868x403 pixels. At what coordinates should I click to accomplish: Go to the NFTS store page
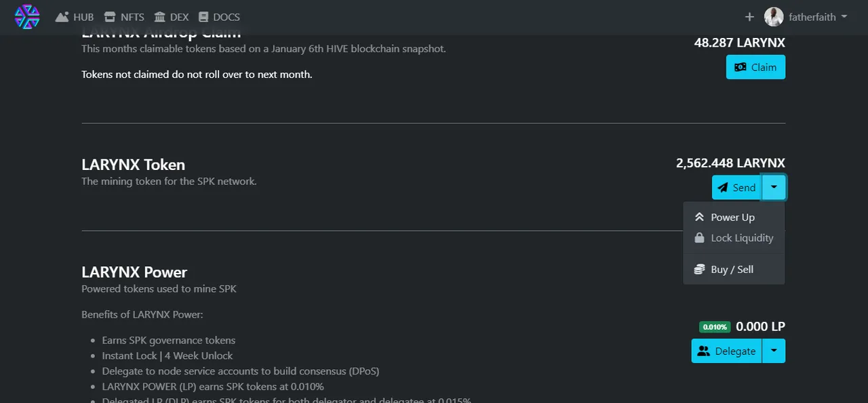click(123, 17)
